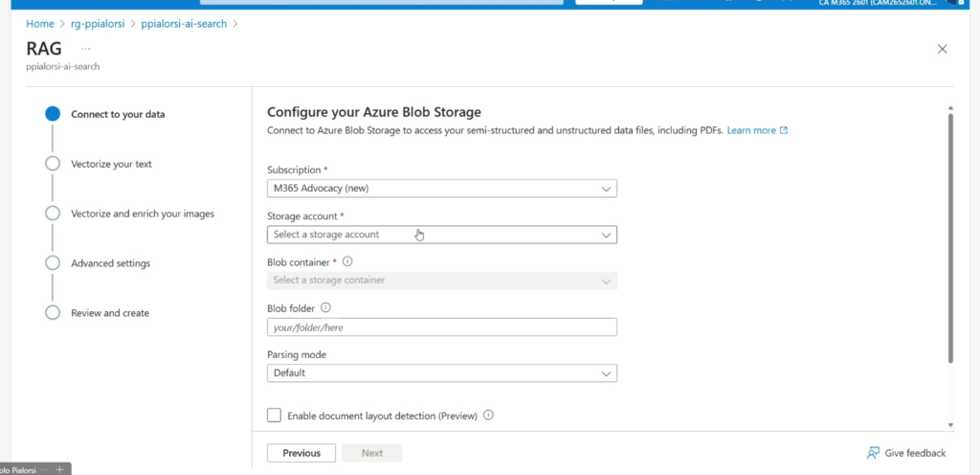This screenshot has width=980, height=475.
Task: Click the external link icon beside Learn more
Action: pyautogui.click(x=784, y=130)
